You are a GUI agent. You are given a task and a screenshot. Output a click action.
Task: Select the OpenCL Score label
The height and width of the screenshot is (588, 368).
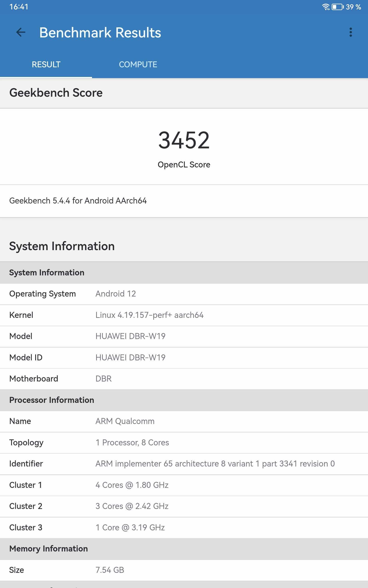(x=184, y=165)
